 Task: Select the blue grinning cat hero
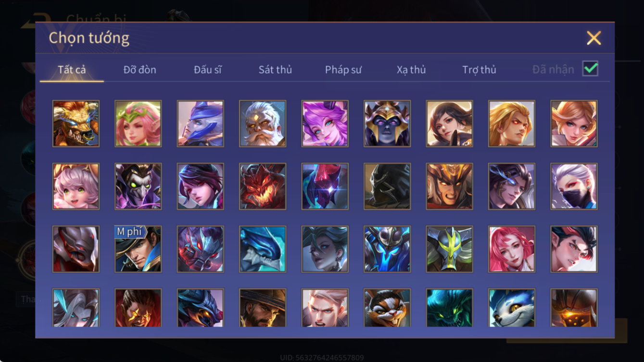click(x=512, y=308)
